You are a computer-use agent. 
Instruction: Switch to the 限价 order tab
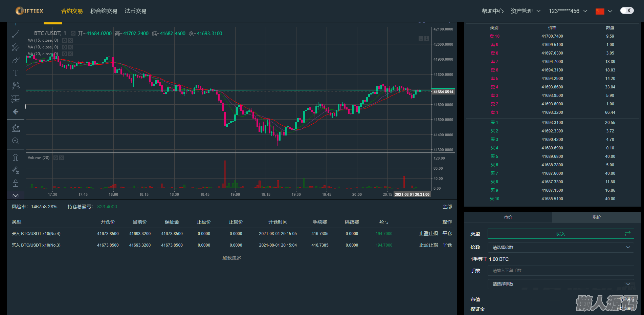[x=597, y=217]
